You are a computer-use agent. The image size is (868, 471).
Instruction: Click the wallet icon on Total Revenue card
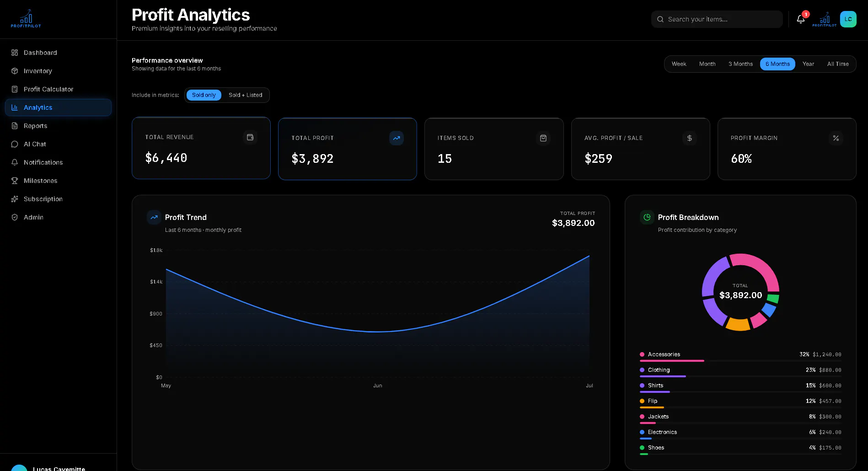250,137
